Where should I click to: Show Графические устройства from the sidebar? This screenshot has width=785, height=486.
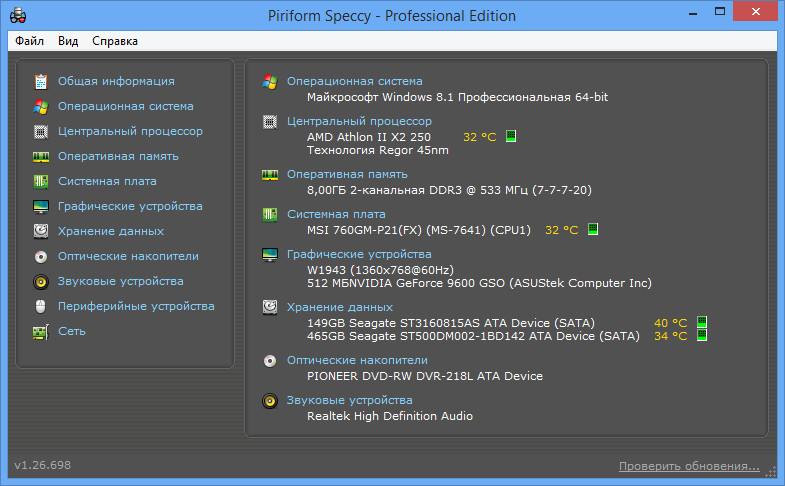tap(130, 206)
